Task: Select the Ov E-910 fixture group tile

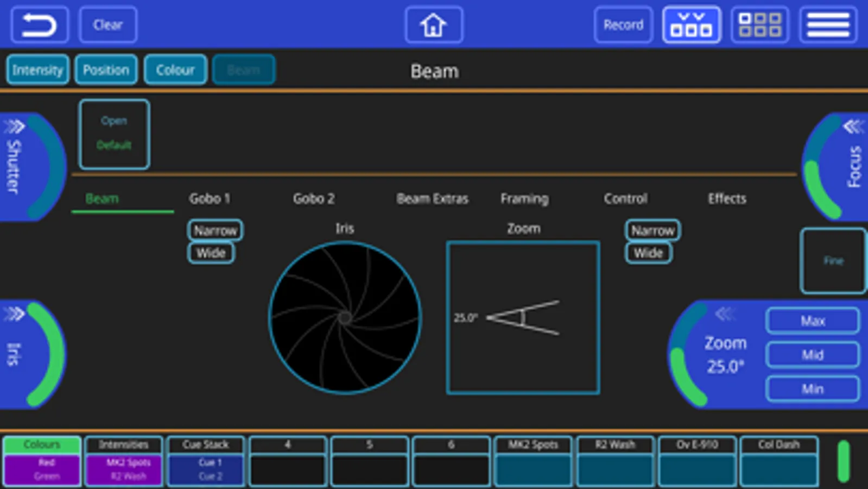Action: pos(698,461)
